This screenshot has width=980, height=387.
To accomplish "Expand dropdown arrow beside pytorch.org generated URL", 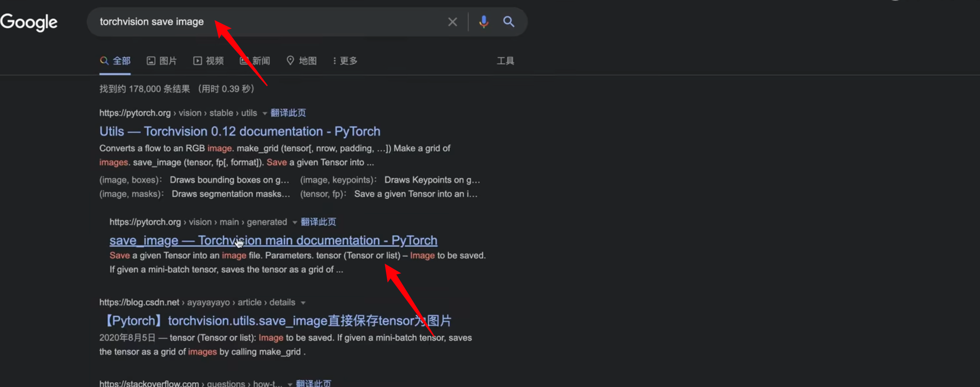I will coord(295,223).
